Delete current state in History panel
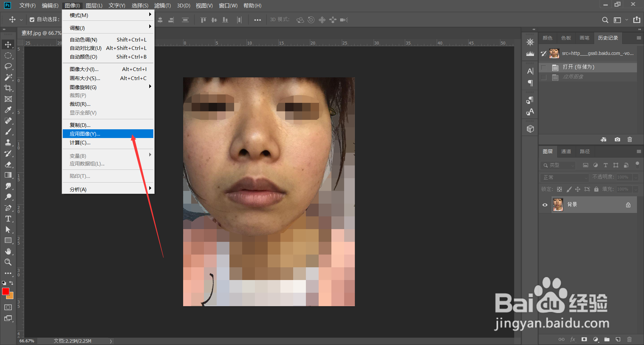This screenshot has width=644, height=345. tap(630, 140)
